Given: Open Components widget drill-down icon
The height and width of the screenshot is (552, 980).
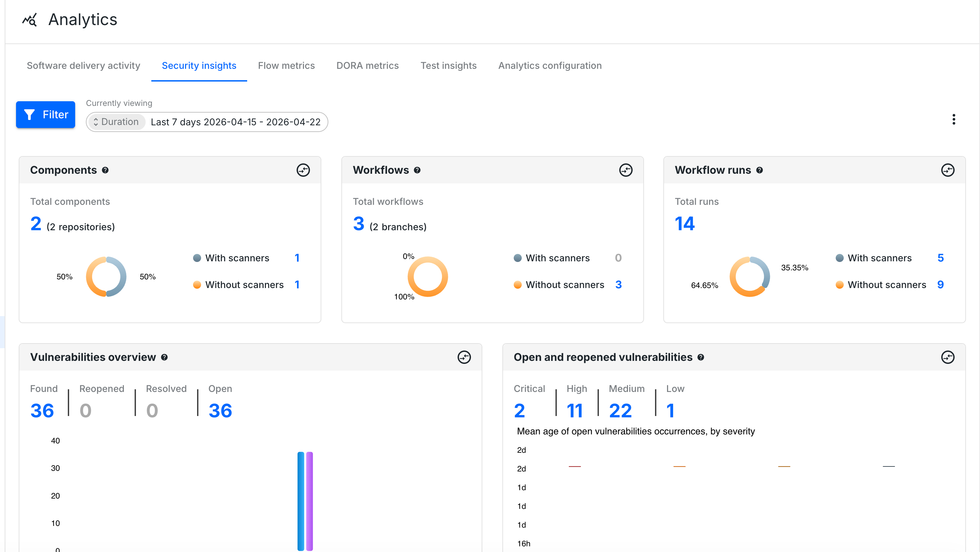Looking at the screenshot, I should (x=303, y=170).
